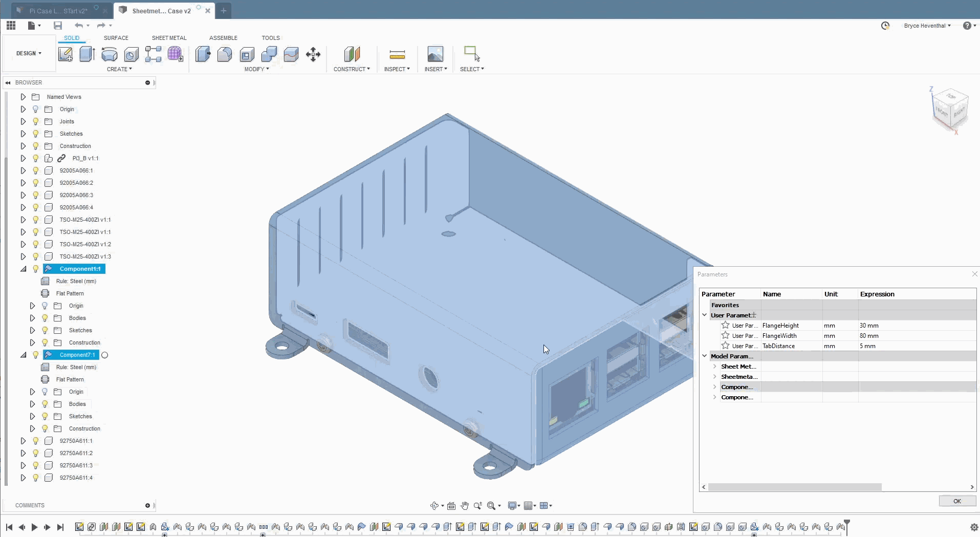
Task: Switch to the SHEET METAL tab
Action: pyautogui.click(x=169, y=38)
